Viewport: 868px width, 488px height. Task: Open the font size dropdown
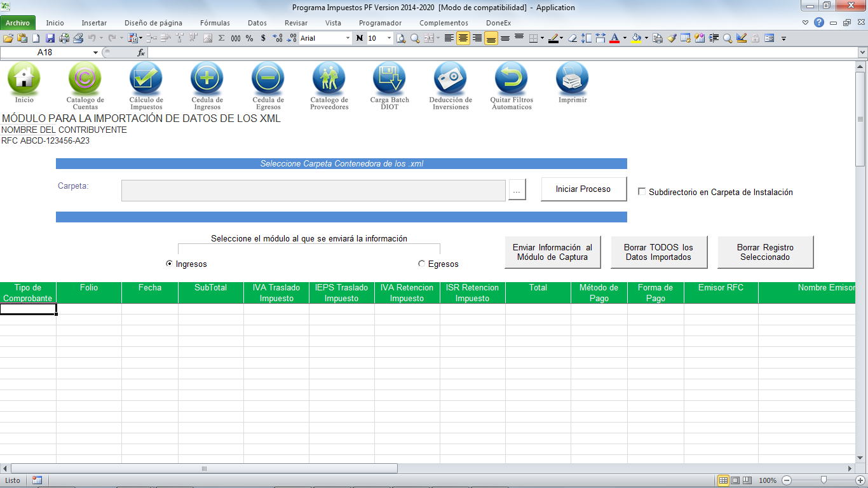click(x=389, y=38)
